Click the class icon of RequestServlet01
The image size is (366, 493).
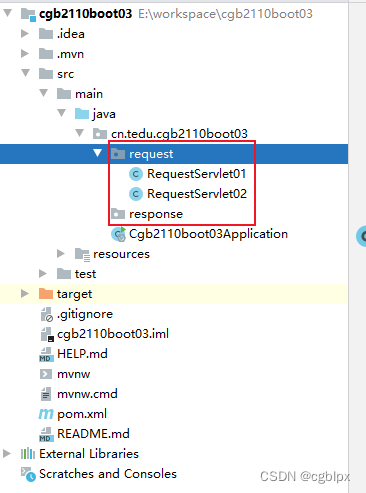pos(136,174)
